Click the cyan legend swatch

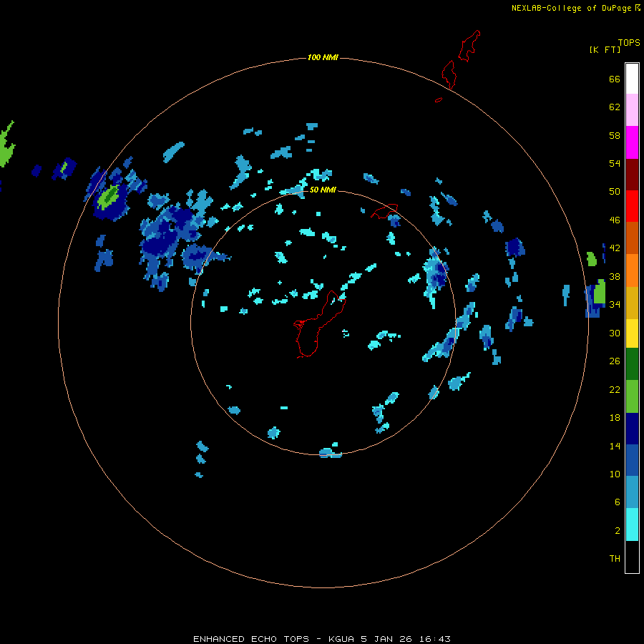point(632,525)
